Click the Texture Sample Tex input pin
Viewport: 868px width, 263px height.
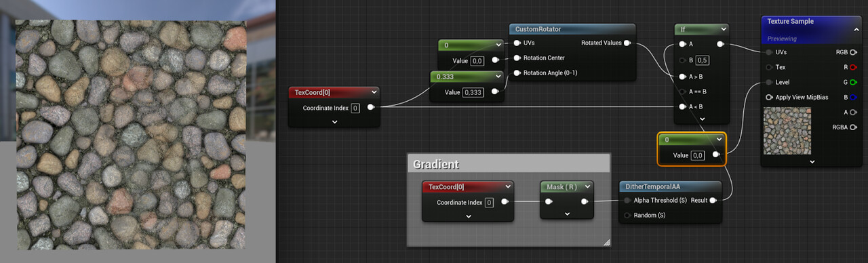pyautogui.click(x=769, y=67)
